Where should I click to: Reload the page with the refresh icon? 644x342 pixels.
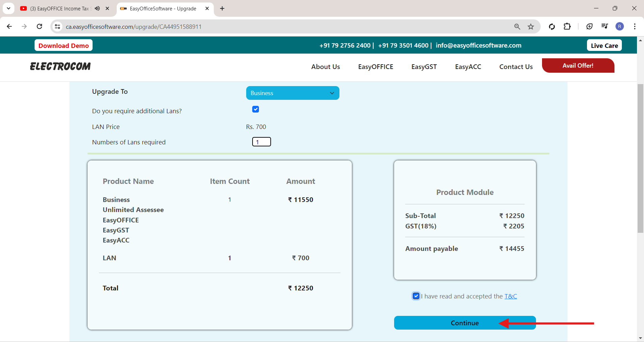click(40, 26)
